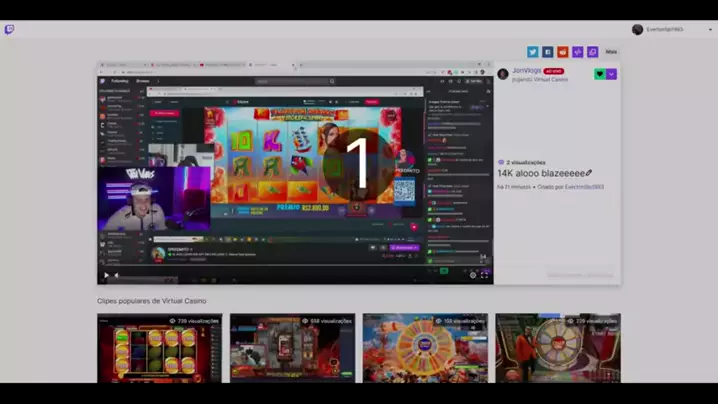Image resolution: width=718 pixels, height=404 pixels.
Task: Play the clip video
Action: click(x=106, y=275)
